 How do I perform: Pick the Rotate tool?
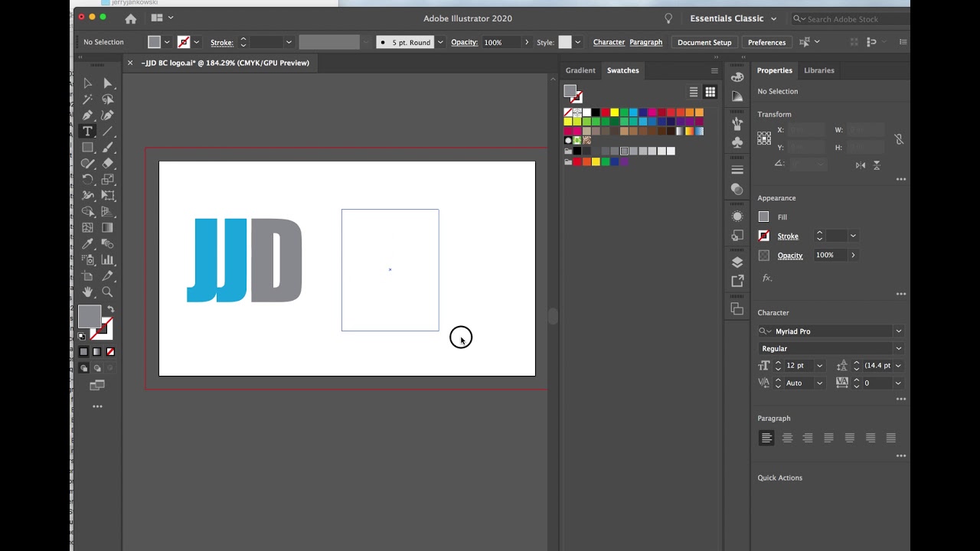[x=87, y=179]
